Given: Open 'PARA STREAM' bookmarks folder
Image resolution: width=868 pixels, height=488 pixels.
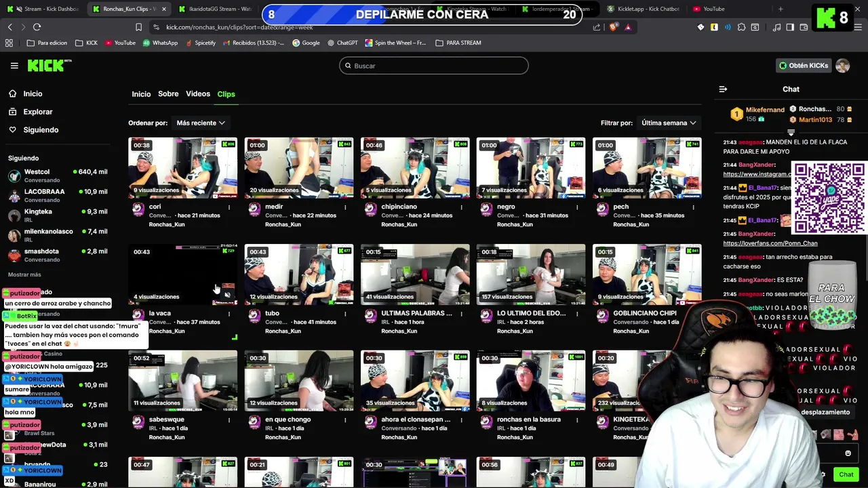Looking at the screenshot, I should pyautogui.click(x=458, y=43).
